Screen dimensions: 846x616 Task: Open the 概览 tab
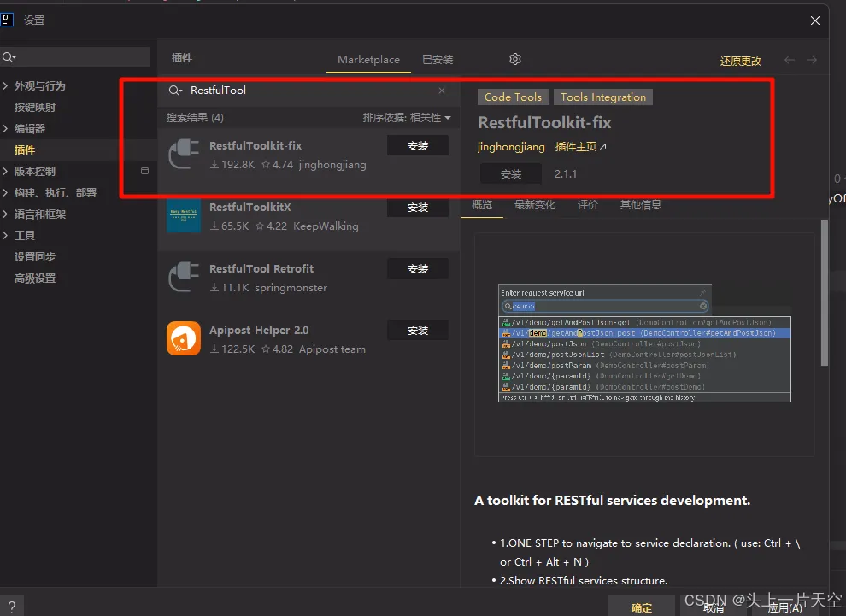click(482, 204)
